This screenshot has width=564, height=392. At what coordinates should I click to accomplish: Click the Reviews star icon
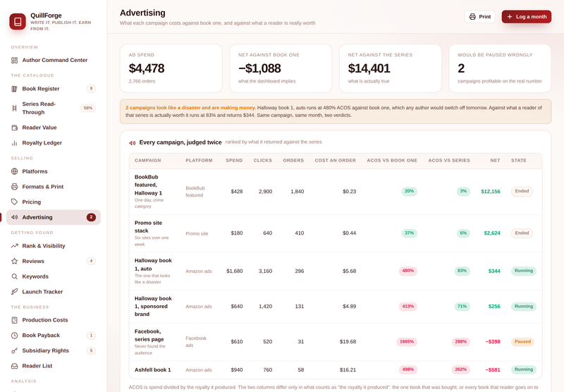click(x=14, y=261)
